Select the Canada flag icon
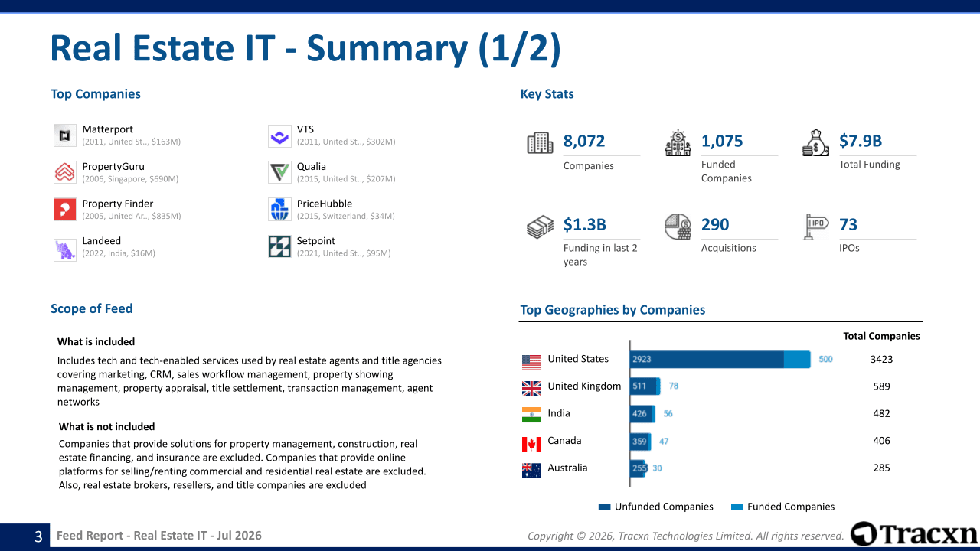This screenshot has height=551, width=980. pyautogui.click(x=531, y=444)
